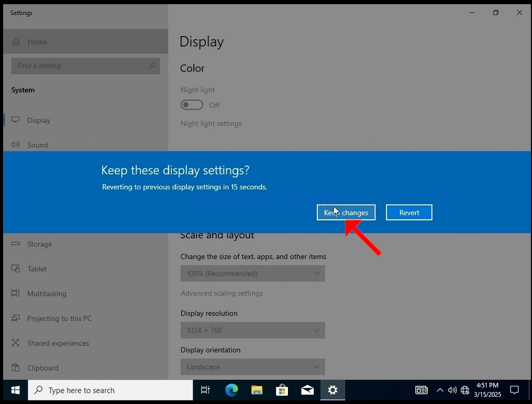Go to Settings Home
Viewport: 532px width, 404px height.
click(85, 41)
